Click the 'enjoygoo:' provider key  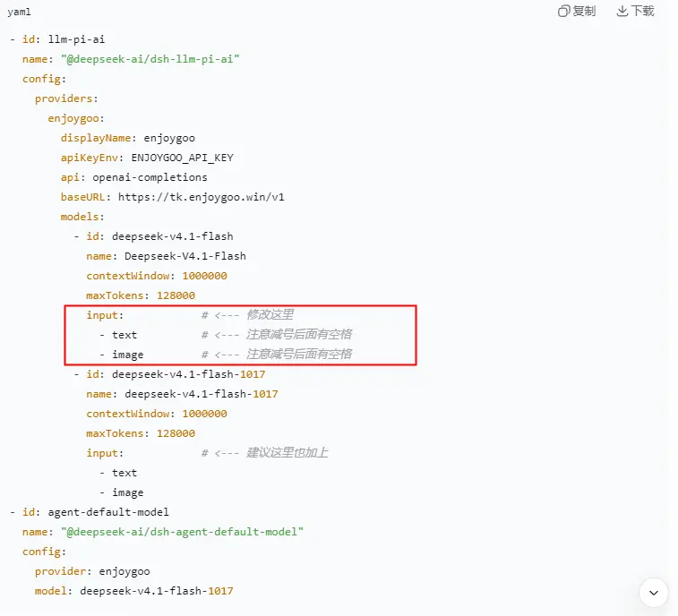click(x=76, y=118)
